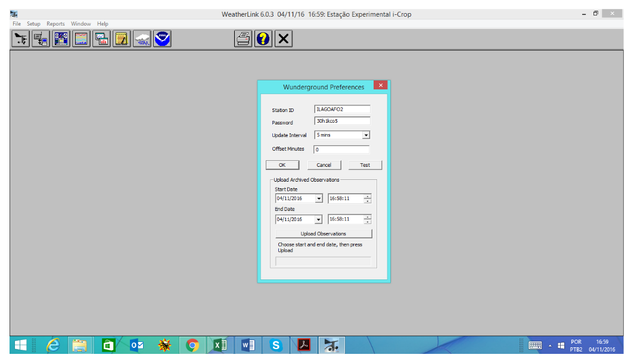Screen dimensions: 634x364
Task: Open the plot graph window icon
Action: tap(102, 39)
